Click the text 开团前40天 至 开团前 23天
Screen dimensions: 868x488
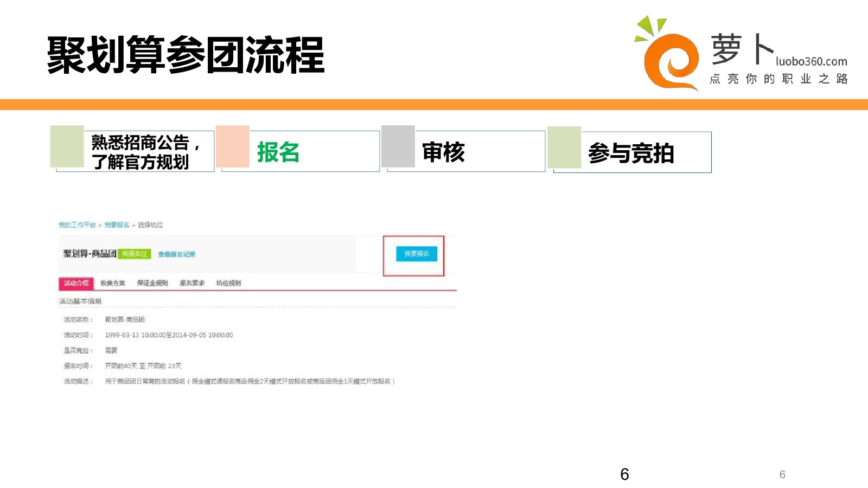[143, 366]
